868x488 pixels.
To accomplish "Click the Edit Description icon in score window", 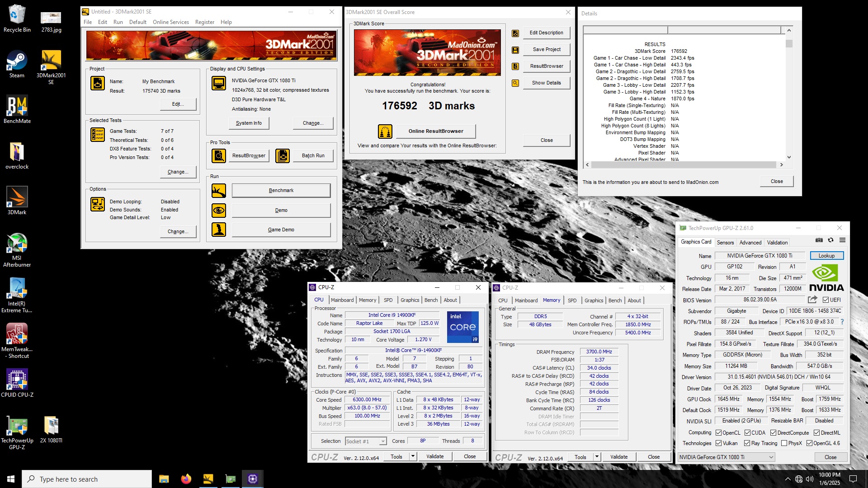I will pos(515,33).
